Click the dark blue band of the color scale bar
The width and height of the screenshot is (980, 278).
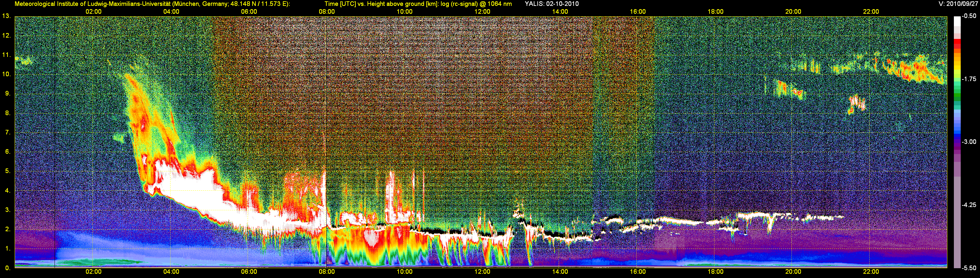957,136
